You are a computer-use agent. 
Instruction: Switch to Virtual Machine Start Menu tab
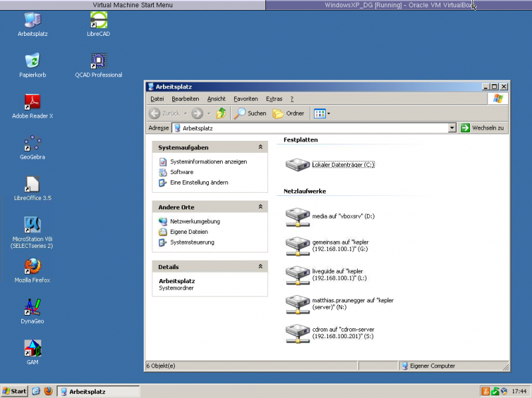132,5
